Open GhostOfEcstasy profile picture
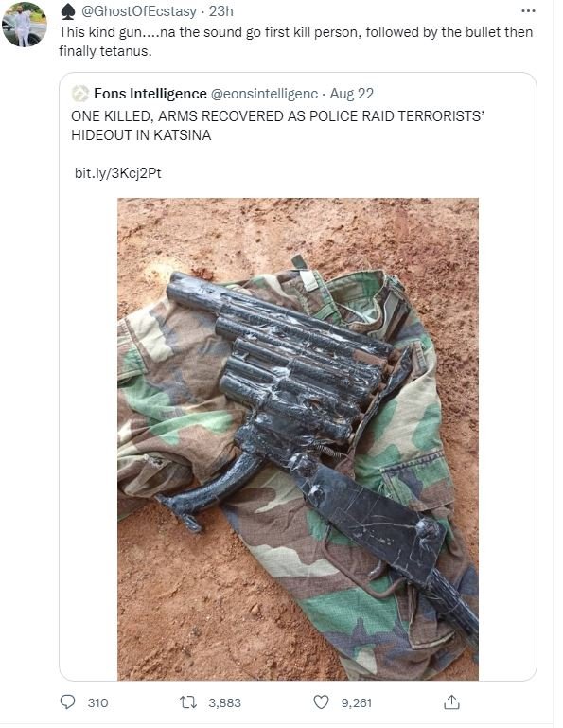Image resolution: width=563 pixels, height=728 pixels. pyautogui.click(x=25, y=25)
